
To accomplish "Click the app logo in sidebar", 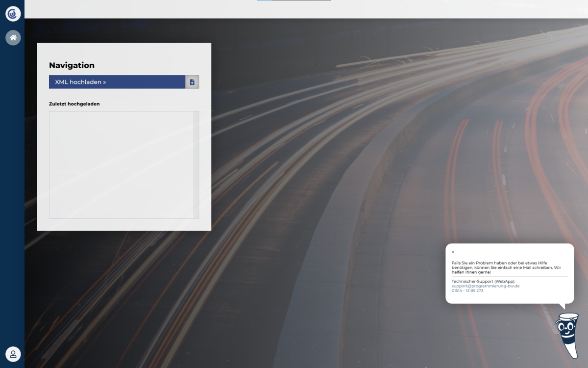I will pos(13,14).
